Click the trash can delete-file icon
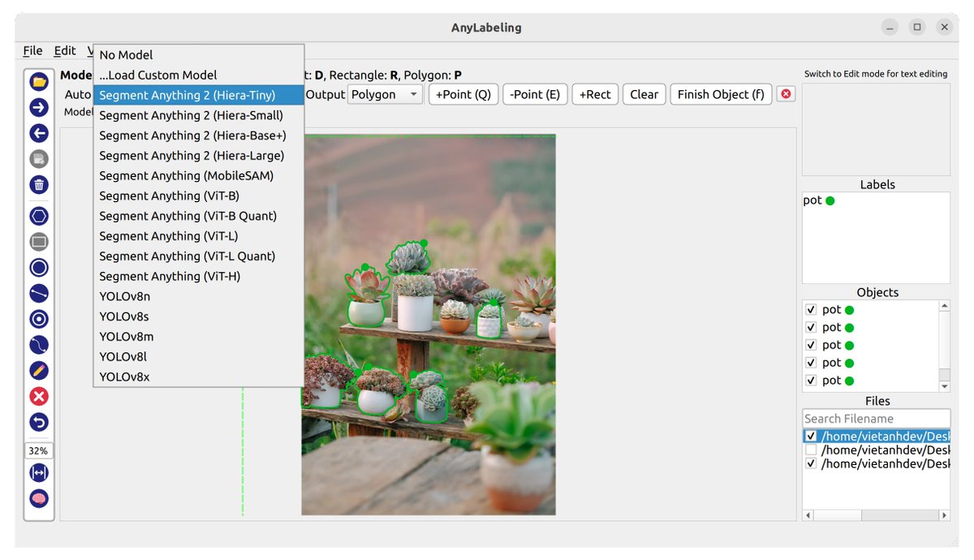This screenshot has width=974, height=560. tap(39, 185)
